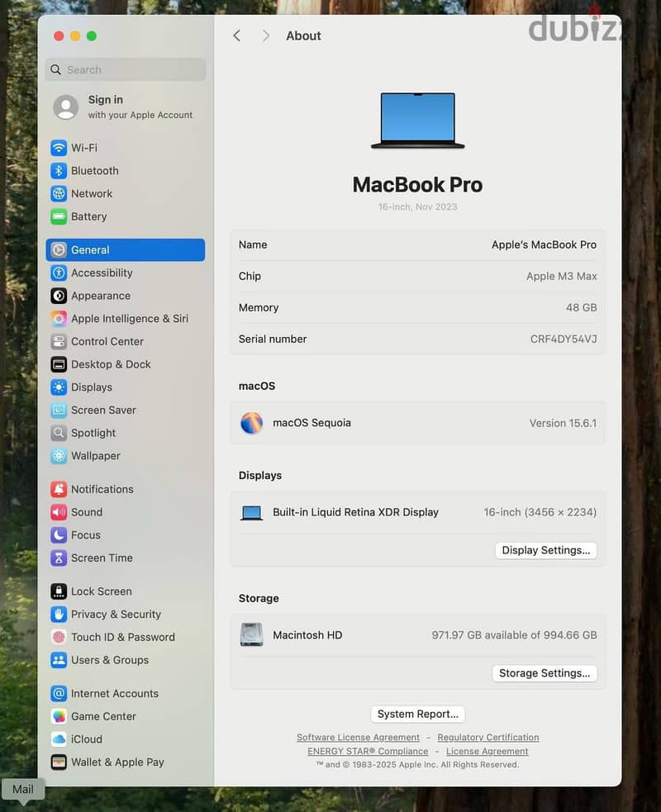Open Storage Settings button
The width and height of the screenshot is (661, 812).
(544, 672)
